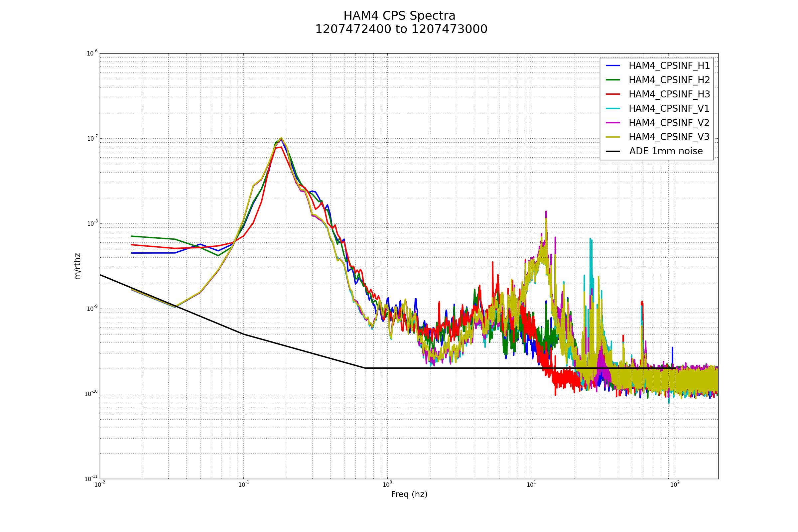The image size is (798, 532).
Task: Click the m/rthz y-axis label
Action: (x=78, y=266)
